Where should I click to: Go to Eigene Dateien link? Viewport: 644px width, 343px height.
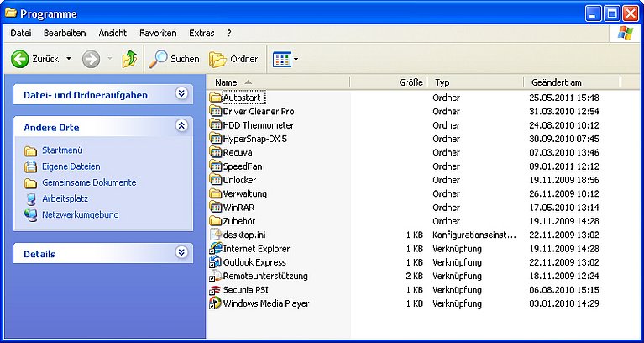tap(71, 166)
